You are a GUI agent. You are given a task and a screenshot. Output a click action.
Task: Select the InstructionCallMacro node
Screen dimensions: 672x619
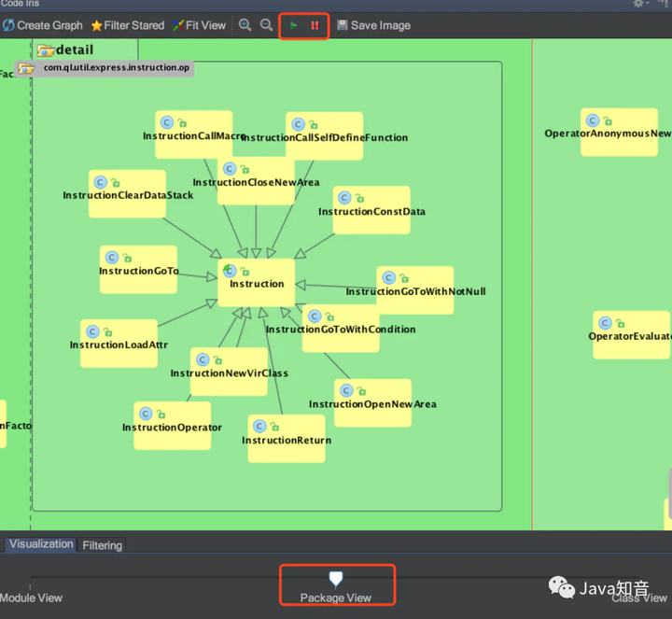click(194, 134)
